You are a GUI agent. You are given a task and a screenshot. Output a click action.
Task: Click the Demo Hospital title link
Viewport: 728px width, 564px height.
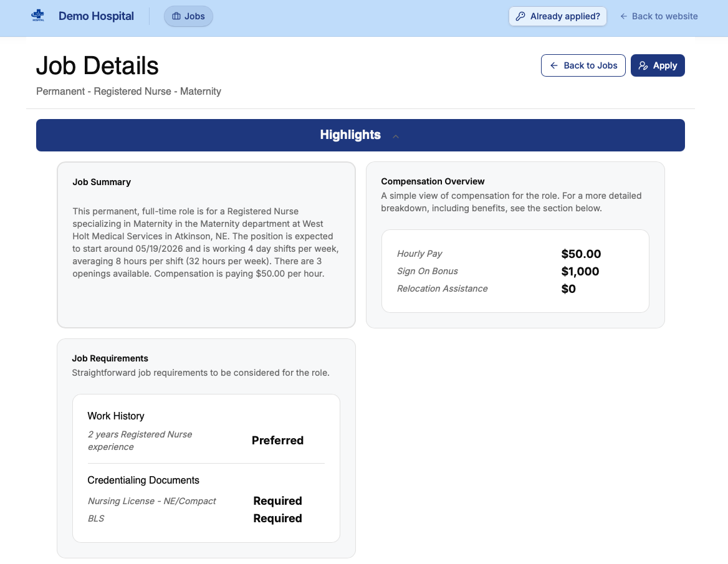(96, 16)
